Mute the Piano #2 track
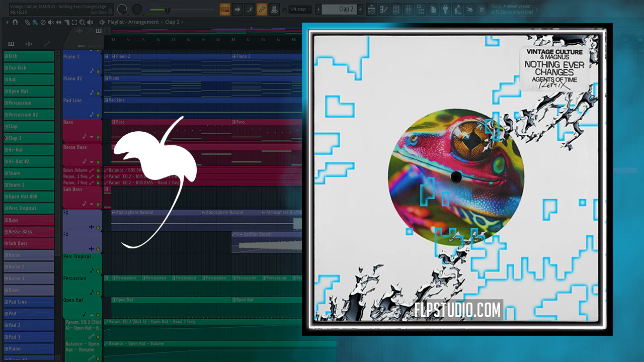Image resolution: width=644 pixels, height=362 pixels. click(x=98, y=93)
